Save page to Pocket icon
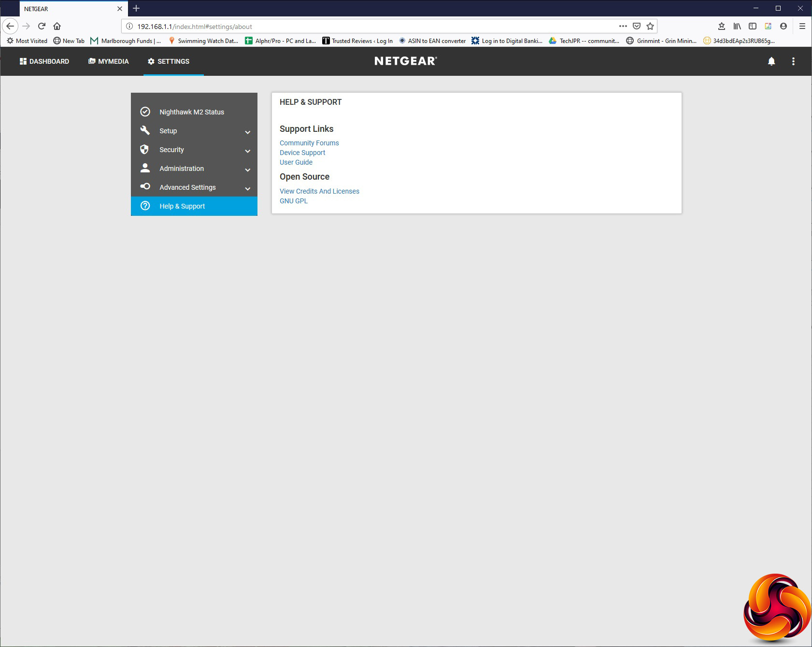 click(x=637, y=26)
